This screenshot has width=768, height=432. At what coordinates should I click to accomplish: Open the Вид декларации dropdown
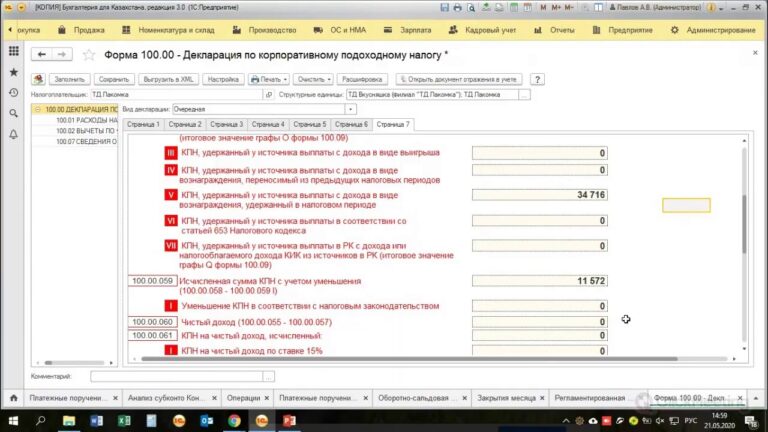coord(351,109)
